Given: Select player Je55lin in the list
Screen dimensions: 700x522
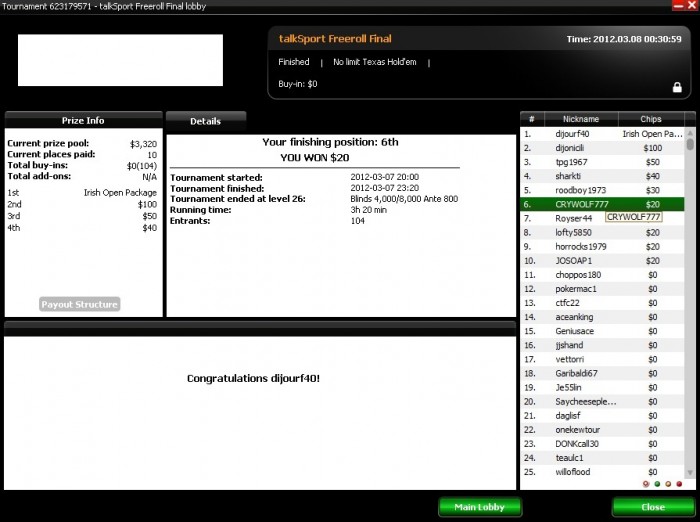Looking at the screenshot, I should [x=602, y=388].
